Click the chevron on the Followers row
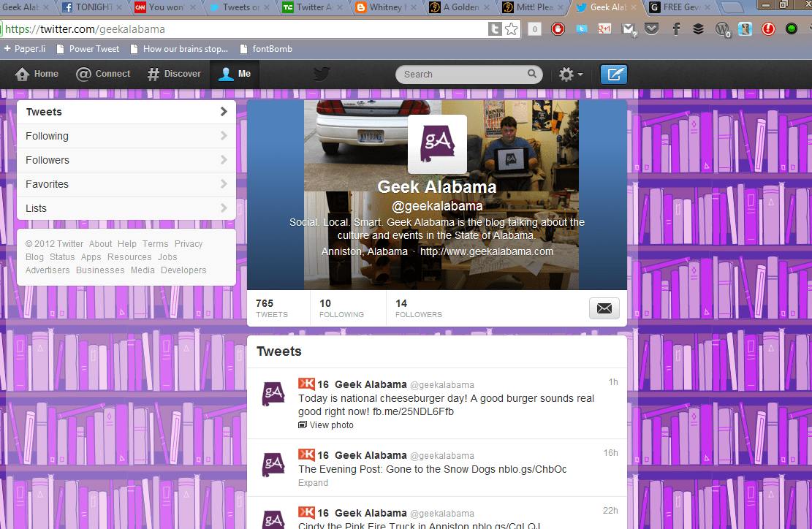812x529 pixels. click(x=224, y=159)
